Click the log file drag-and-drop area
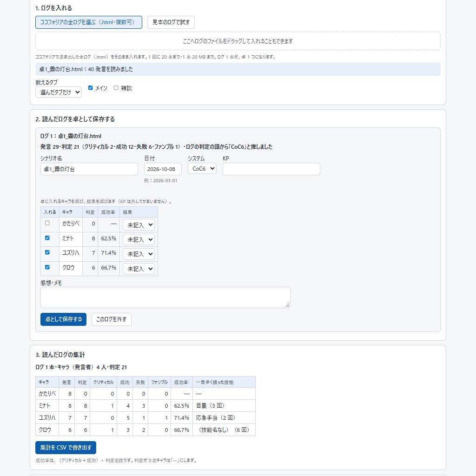Image resolution: width=476 pixels, height=476 pixels. pos(238,41)
